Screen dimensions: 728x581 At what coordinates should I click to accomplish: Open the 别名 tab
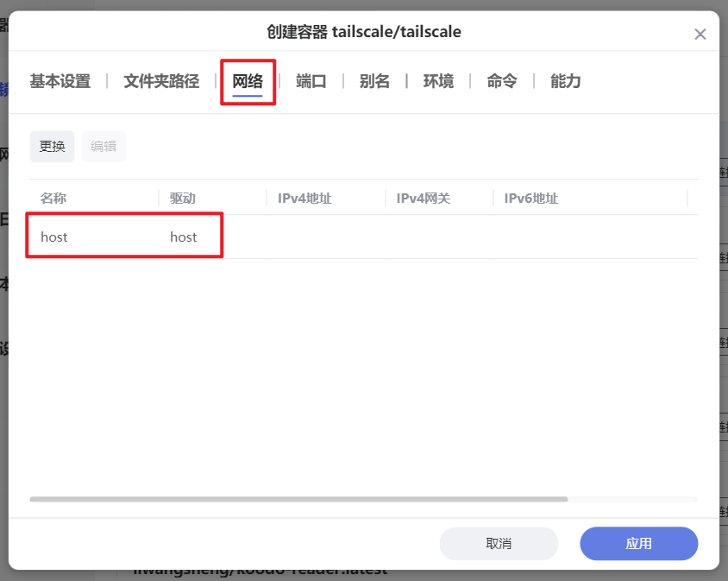[374, 81]
